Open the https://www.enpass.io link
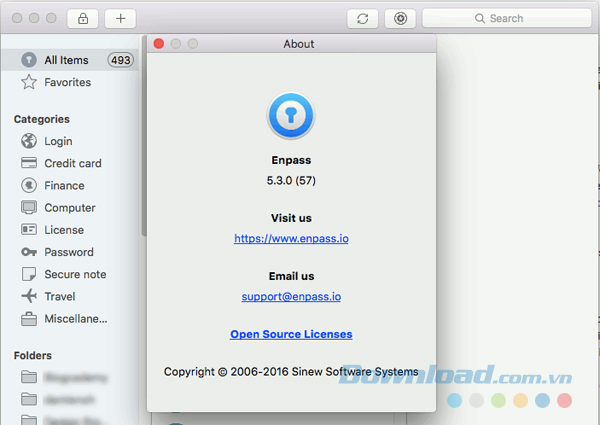Viewport: 600px width, 425px height. pos(291,238)
